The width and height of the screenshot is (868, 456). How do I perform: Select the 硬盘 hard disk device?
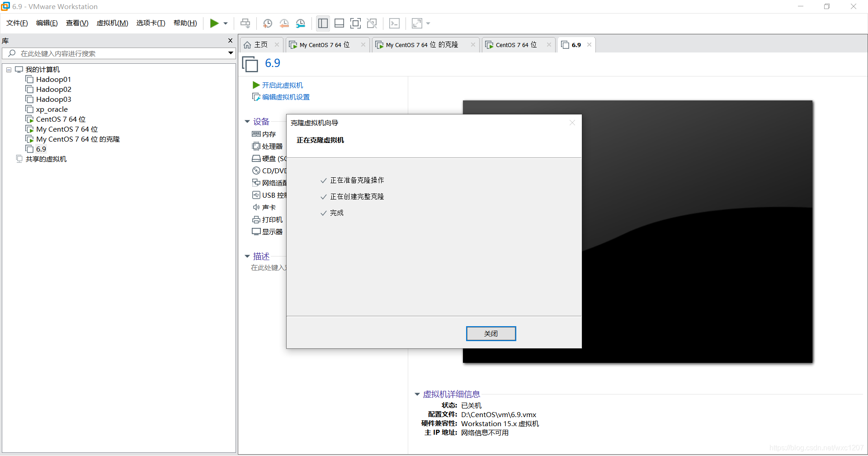(269, 159)
